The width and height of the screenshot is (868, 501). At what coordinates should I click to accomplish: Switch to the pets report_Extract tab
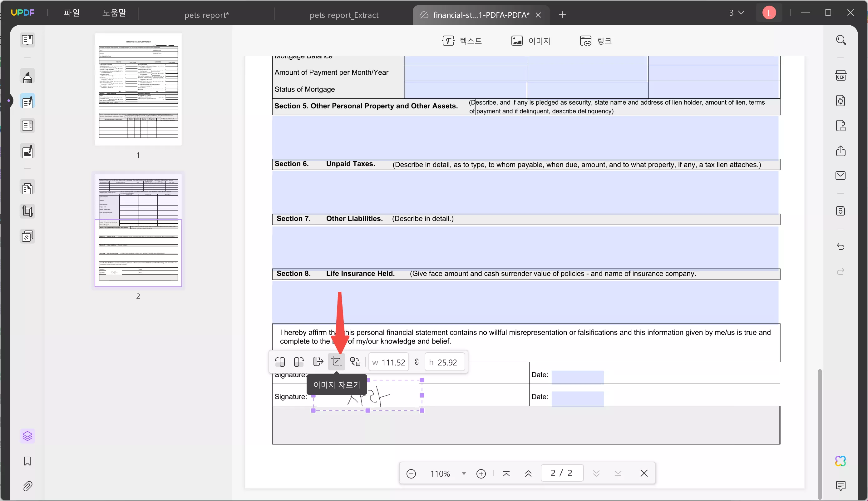344,15
